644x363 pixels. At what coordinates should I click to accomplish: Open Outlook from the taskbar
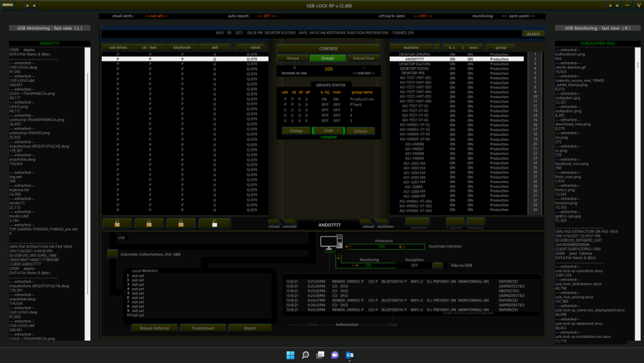click(350, 355)
